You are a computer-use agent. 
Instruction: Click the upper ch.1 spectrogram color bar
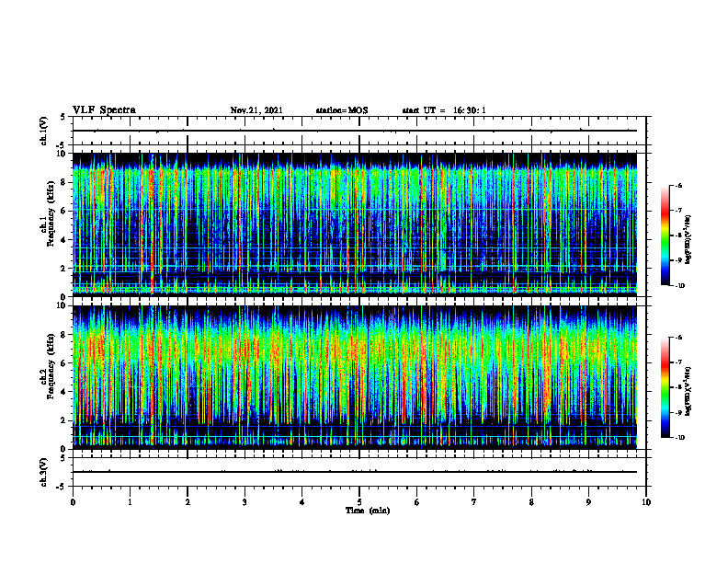coord(665,236)
